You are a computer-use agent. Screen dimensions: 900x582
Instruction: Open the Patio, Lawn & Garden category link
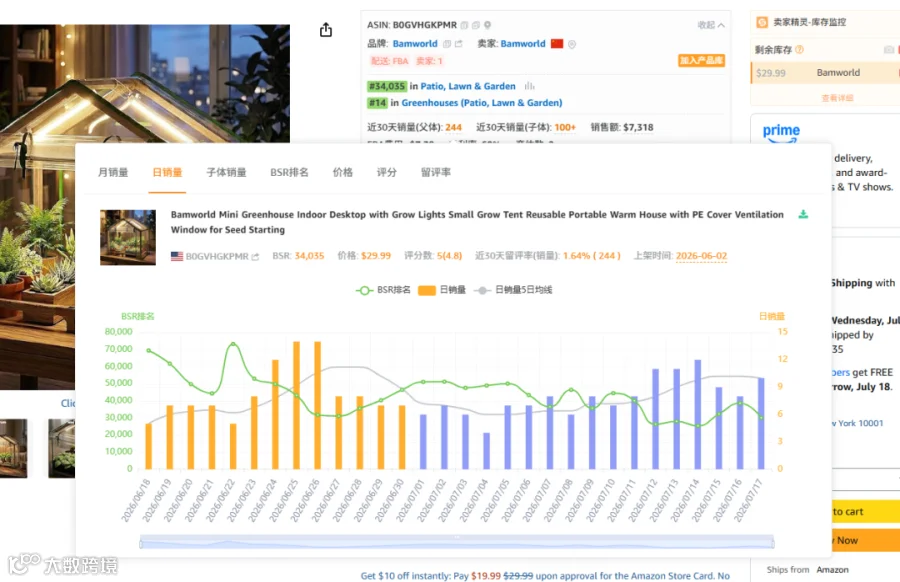click(468, 86)
